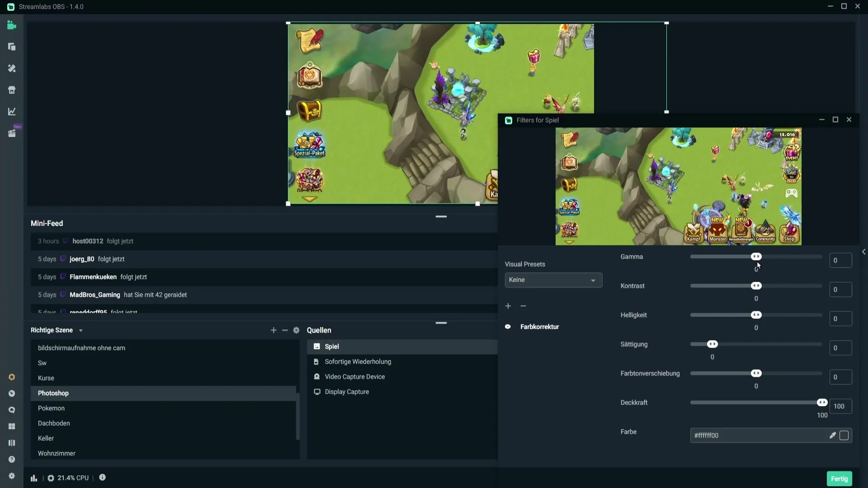
Task: Remove the selected filter with the minus icon
Action: click(523, 306)
